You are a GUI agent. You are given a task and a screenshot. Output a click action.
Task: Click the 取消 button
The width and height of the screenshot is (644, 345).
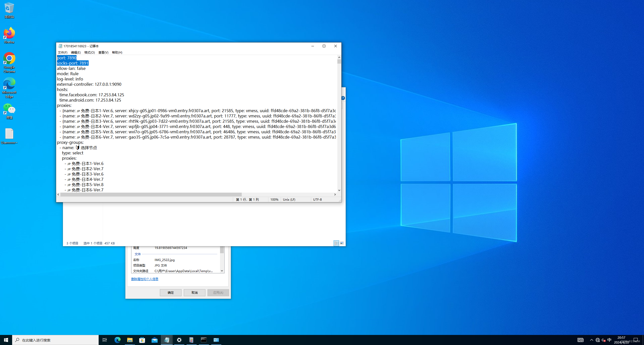(194, 292)
